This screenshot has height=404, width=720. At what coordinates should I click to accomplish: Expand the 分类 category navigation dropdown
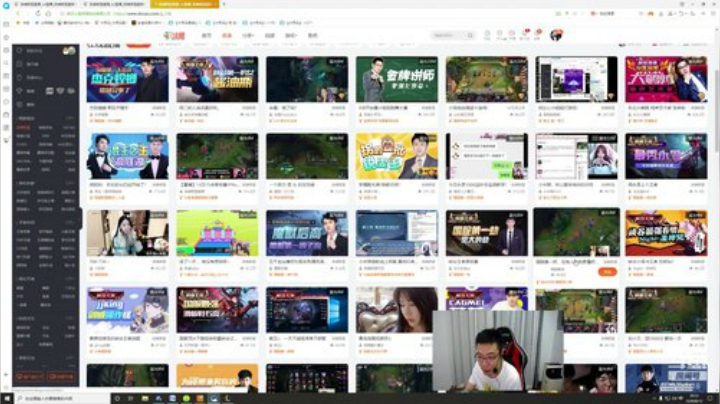click(248, 35)
